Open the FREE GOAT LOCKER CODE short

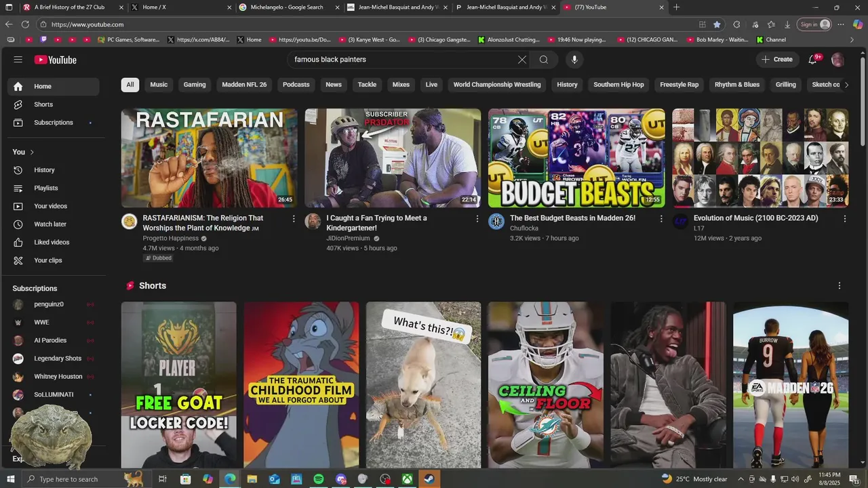tap(179, 385)
